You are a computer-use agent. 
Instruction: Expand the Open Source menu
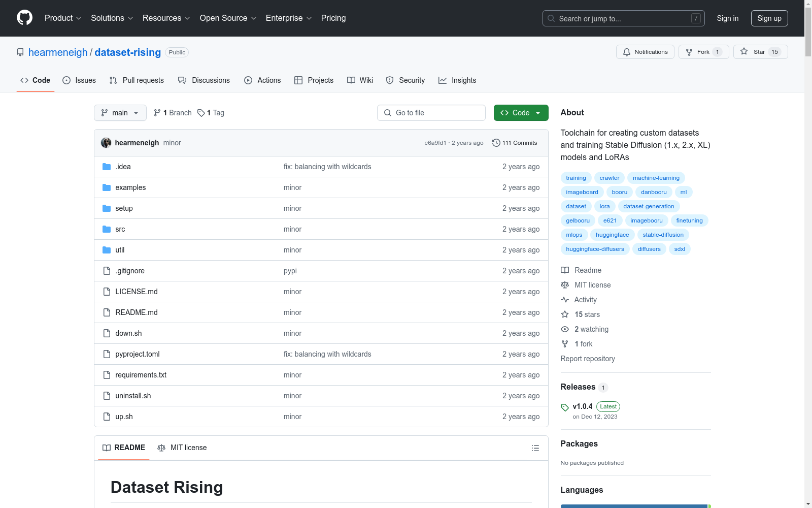tap(228, 18)
